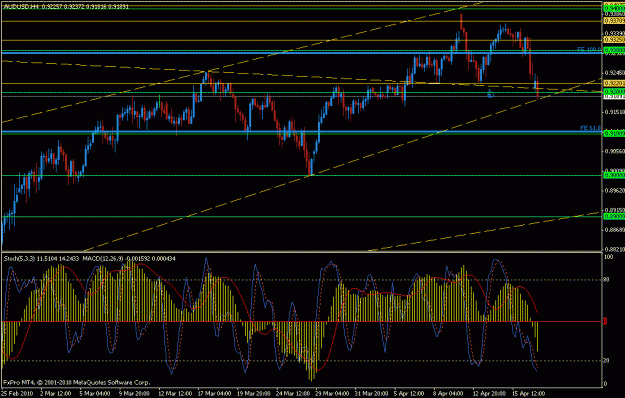Click the 20 level on indicator scale
Viewport: 625px width, 398px height.
[607, 361]
